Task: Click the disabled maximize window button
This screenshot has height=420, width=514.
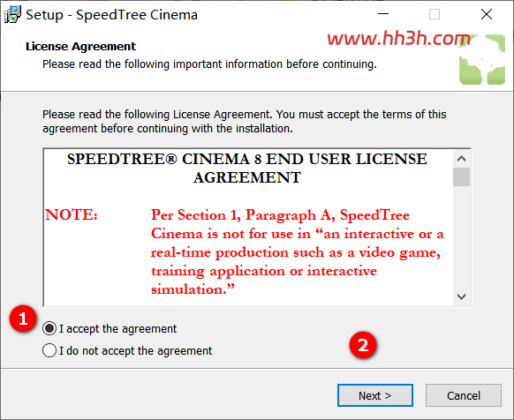Action: pyautogui.click(x=435, y=14)
